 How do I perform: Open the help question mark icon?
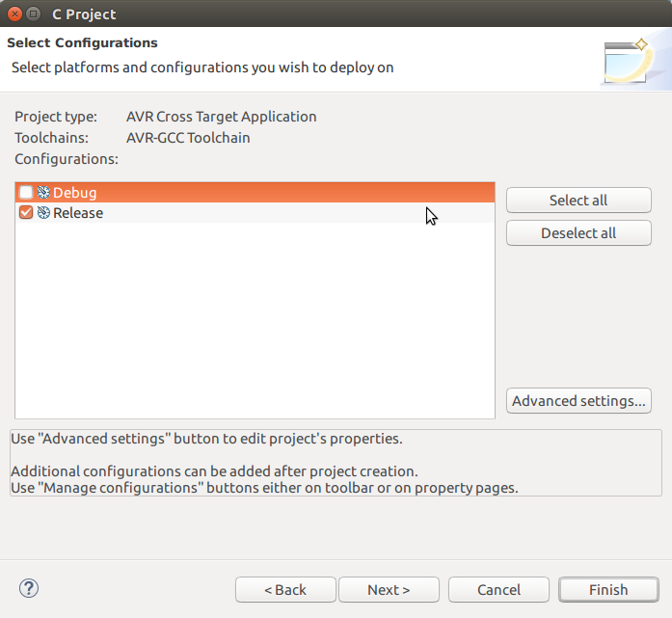[29, 588]
